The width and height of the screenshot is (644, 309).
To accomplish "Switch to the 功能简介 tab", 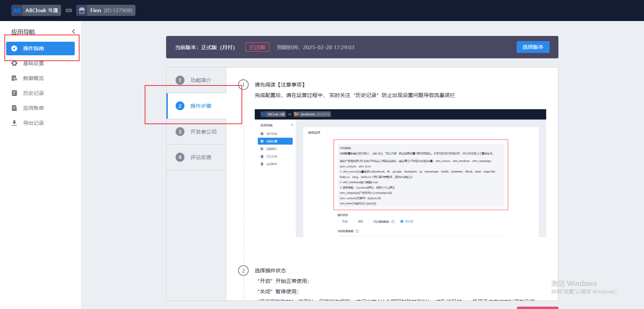I will pyautogui.click(x=196, y=80).
